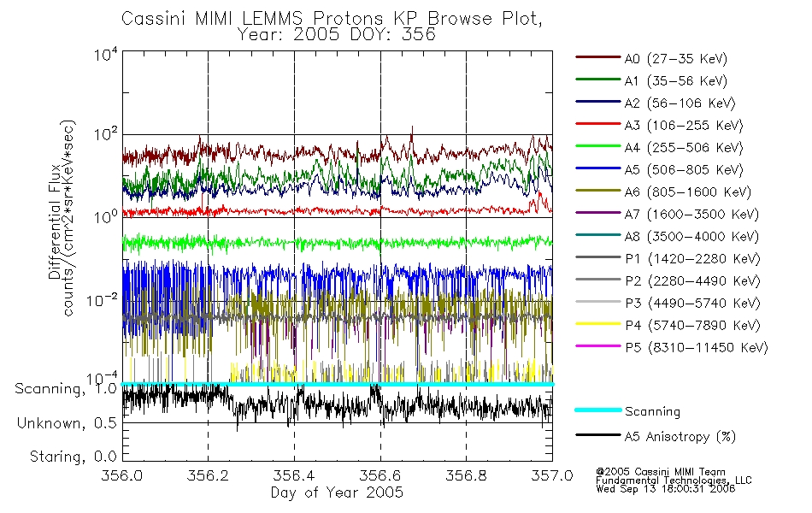Screen dimensions: 812x513
Task: Click the P3 (4490-5740 KeV) legend label
Action: (x=692, y=304)
